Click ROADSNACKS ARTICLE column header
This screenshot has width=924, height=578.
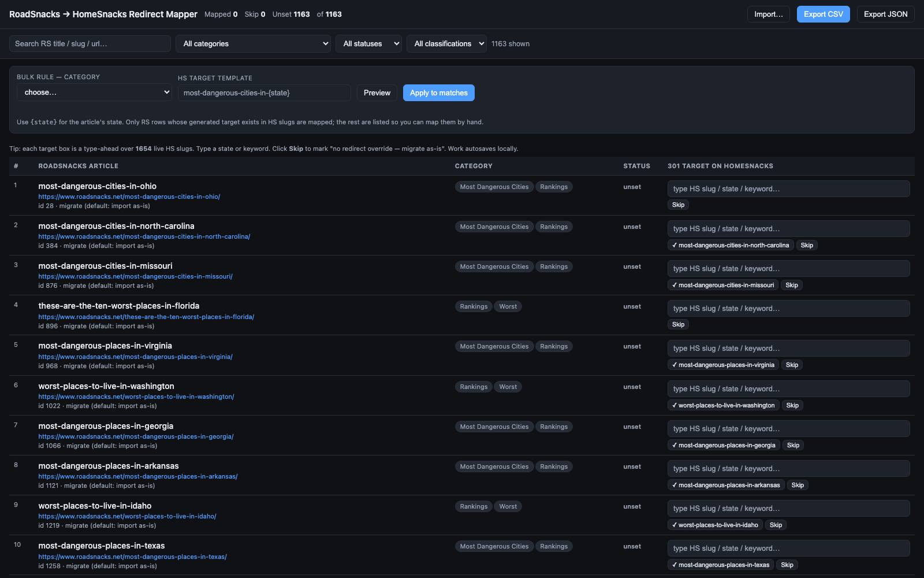point(79,166)
